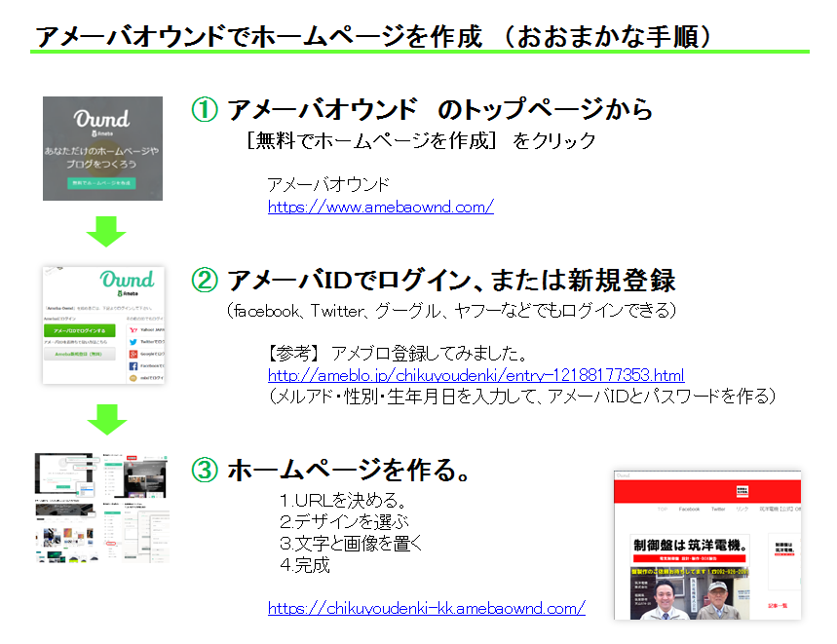Click the Ownd top page thumbnail

[102, 148]
